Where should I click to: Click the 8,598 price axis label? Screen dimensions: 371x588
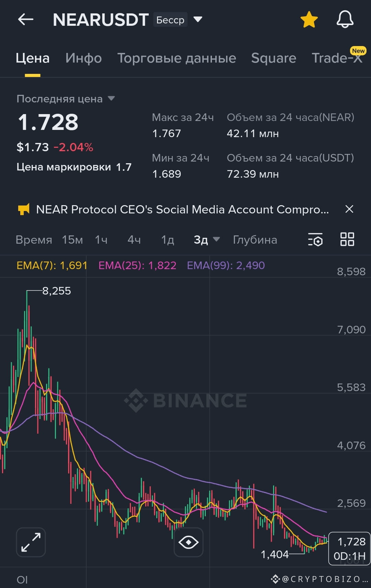[x=351, y=271]
